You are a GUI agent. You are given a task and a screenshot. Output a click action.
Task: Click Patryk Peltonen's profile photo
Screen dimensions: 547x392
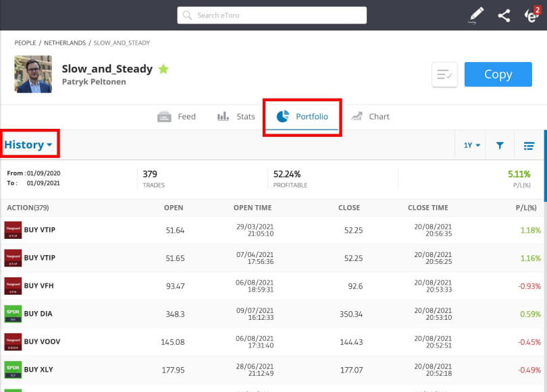[33, 74]
